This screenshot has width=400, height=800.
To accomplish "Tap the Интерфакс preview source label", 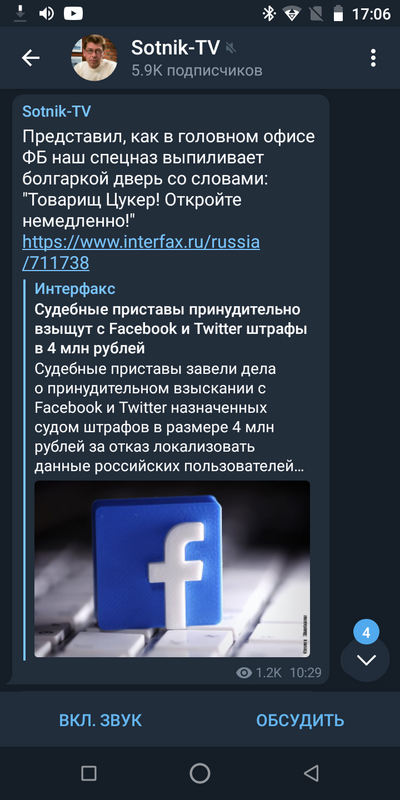I will pos(75,289).
